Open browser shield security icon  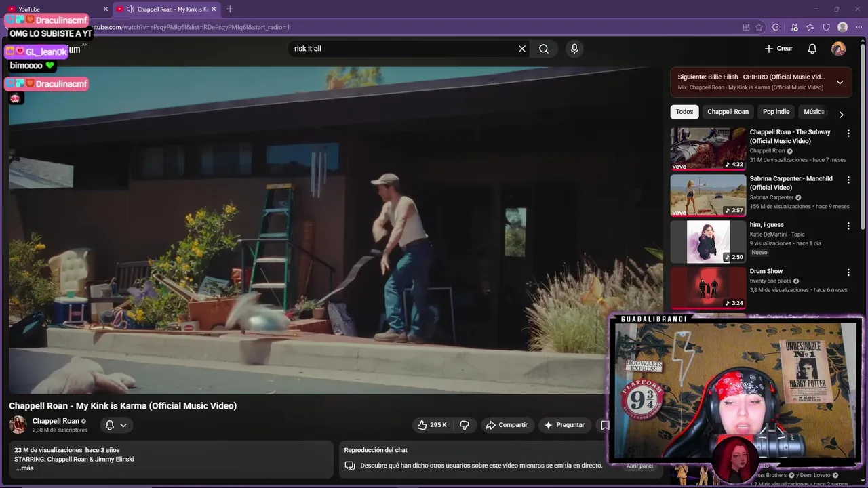point(826,27)
